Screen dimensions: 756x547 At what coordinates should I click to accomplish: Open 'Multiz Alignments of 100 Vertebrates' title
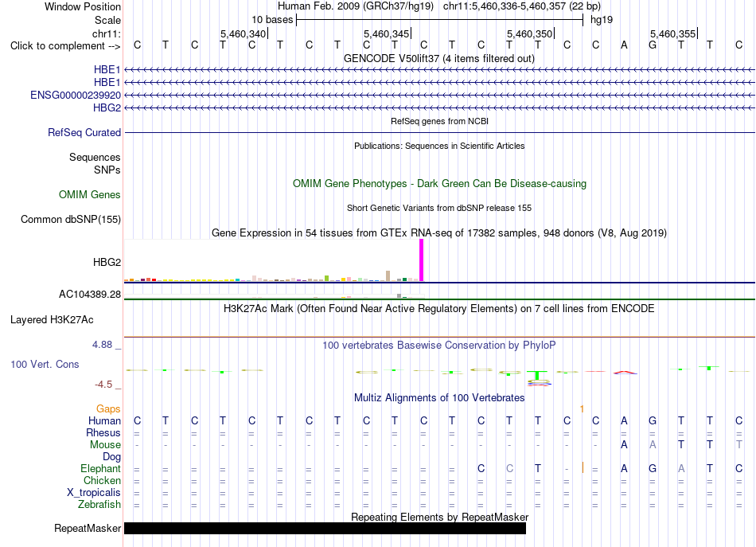click(x=439, y=398)
